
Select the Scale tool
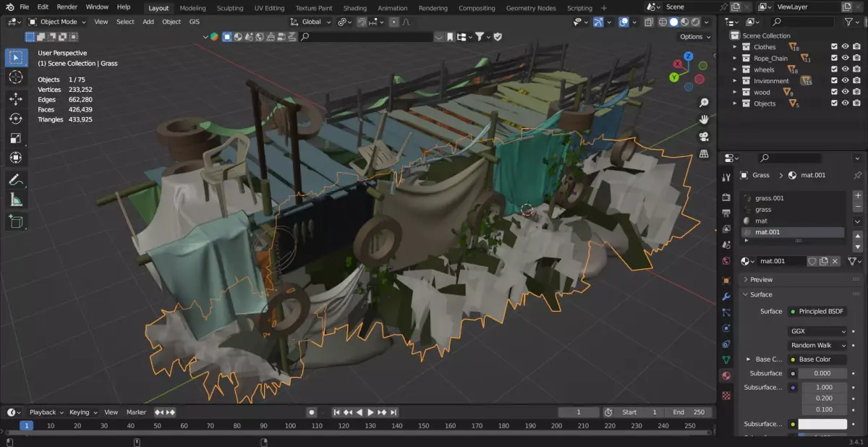(x=16, y=138)
